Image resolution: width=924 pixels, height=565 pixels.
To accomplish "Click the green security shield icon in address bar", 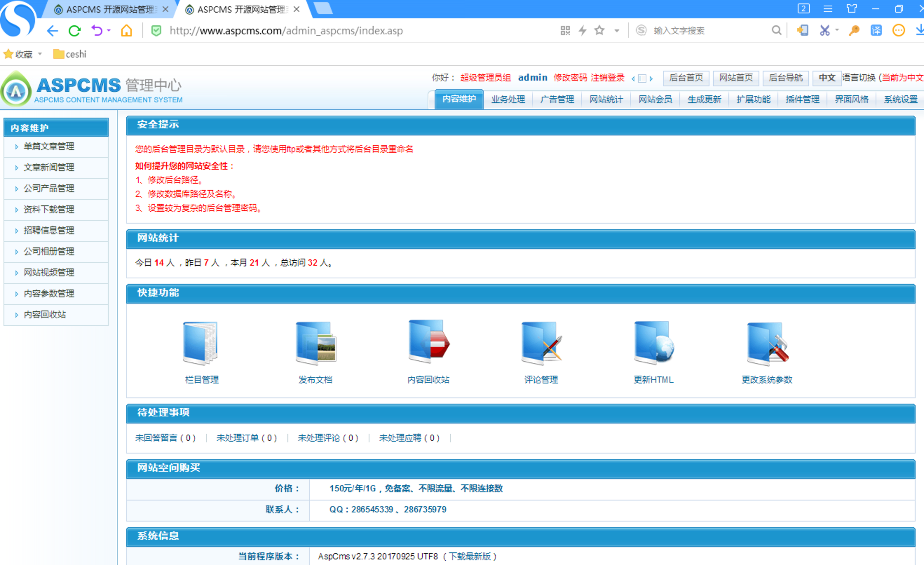I will 156,30.
